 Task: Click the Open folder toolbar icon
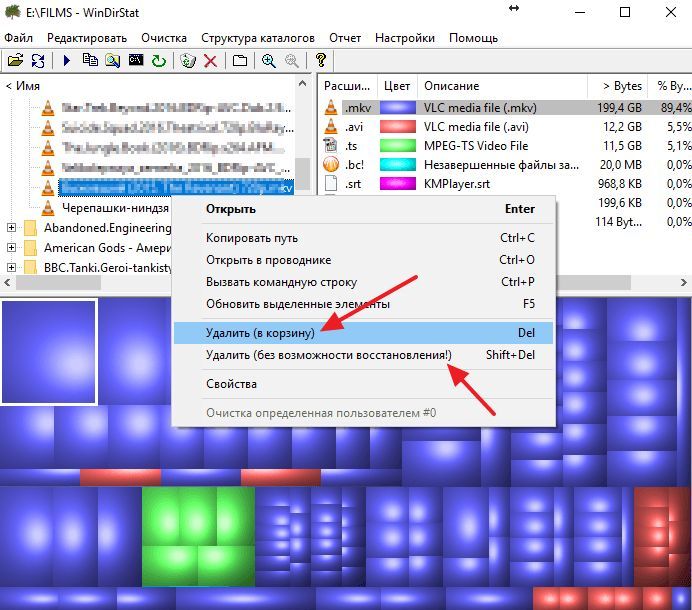tap(15, 60)
